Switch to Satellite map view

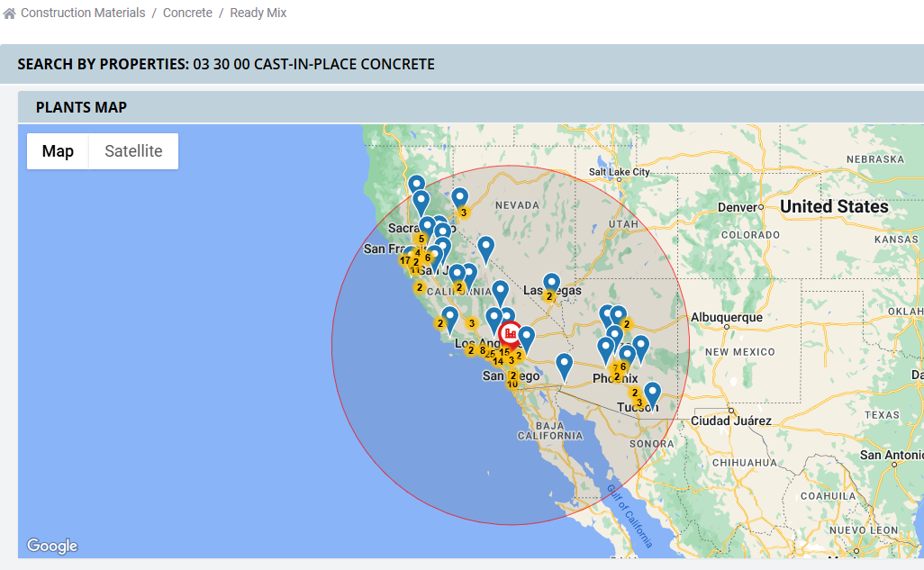[x=133, y=151]
